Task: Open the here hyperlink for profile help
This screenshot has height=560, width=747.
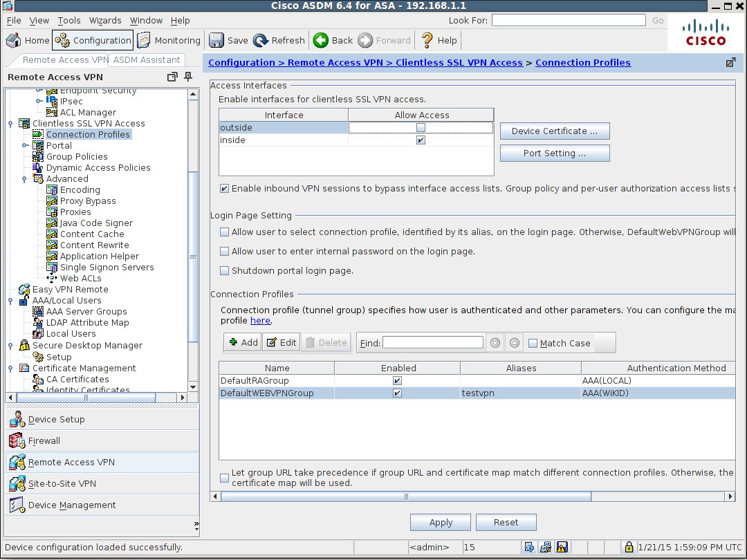Action: (260, 320)
